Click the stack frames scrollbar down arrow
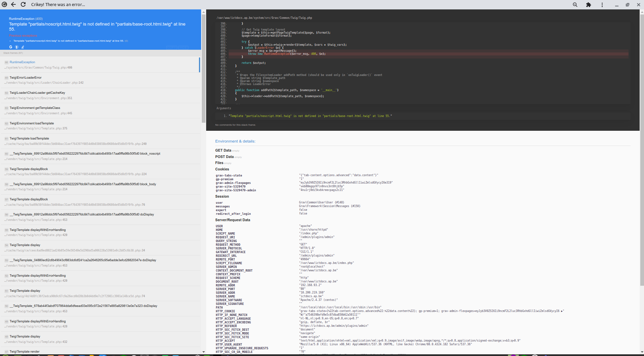The width and height of the screenshot is (644, 356). pos(203,352)
